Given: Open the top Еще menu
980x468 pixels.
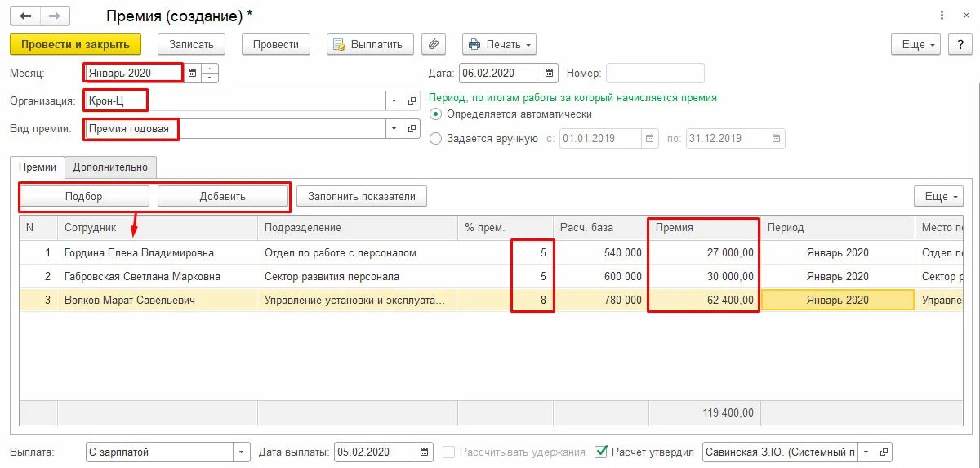Looking at the screenshot, I should 916,44.
